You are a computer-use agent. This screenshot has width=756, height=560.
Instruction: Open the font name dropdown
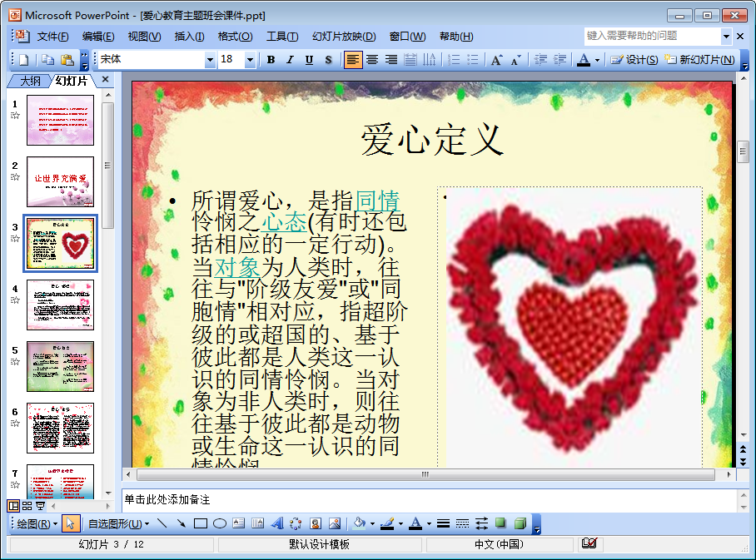pyautogui.click(x=210, y=60)
